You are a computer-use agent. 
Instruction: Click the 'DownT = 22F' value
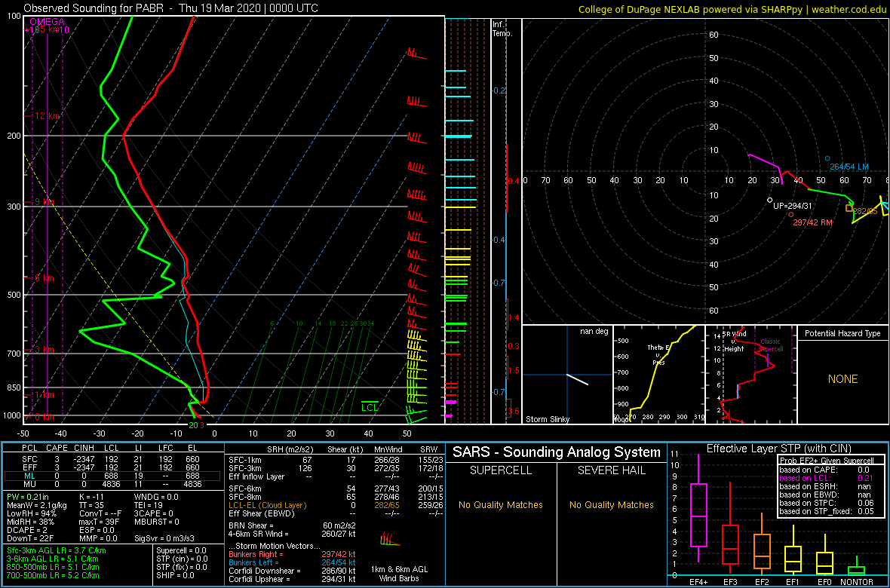(29, 538)
